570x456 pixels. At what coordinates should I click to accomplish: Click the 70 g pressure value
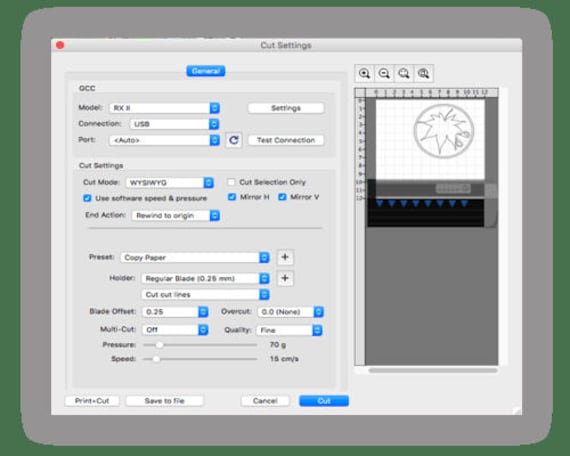[278, 344]
